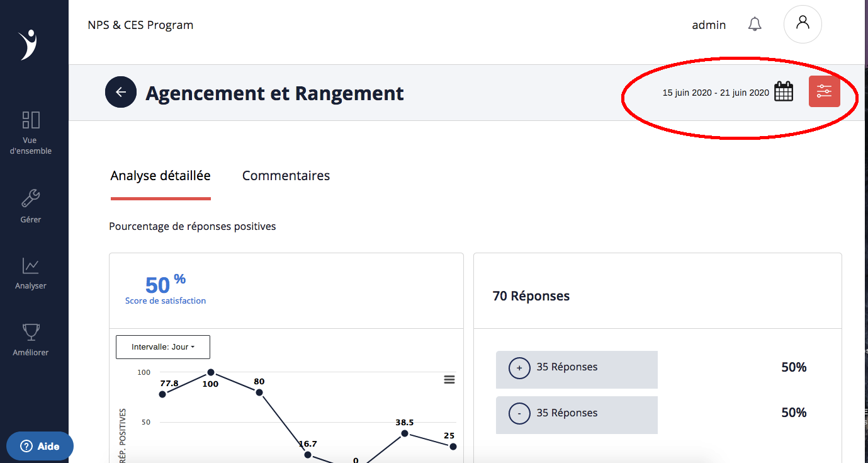Open Améliorer trophy section
Screen dimensions: 868x463
(31, 339)
